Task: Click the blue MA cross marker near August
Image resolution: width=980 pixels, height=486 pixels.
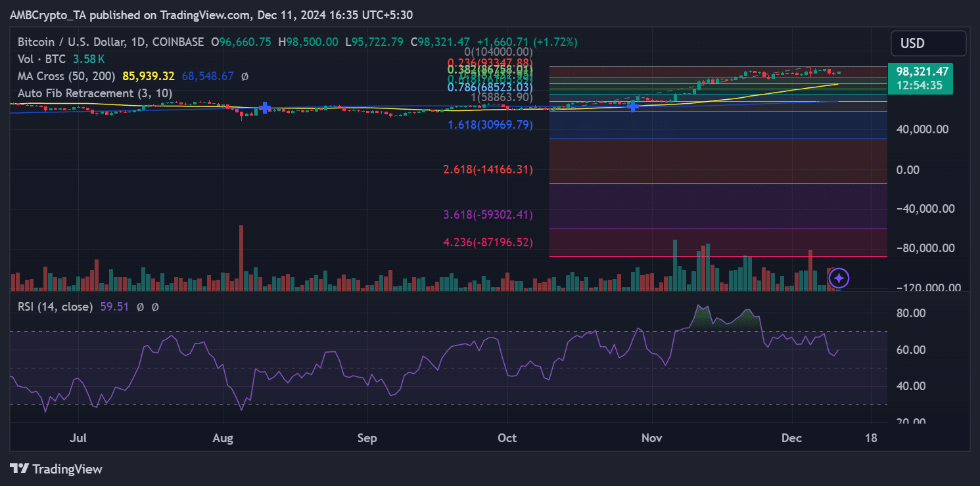Action: [265, 108]
